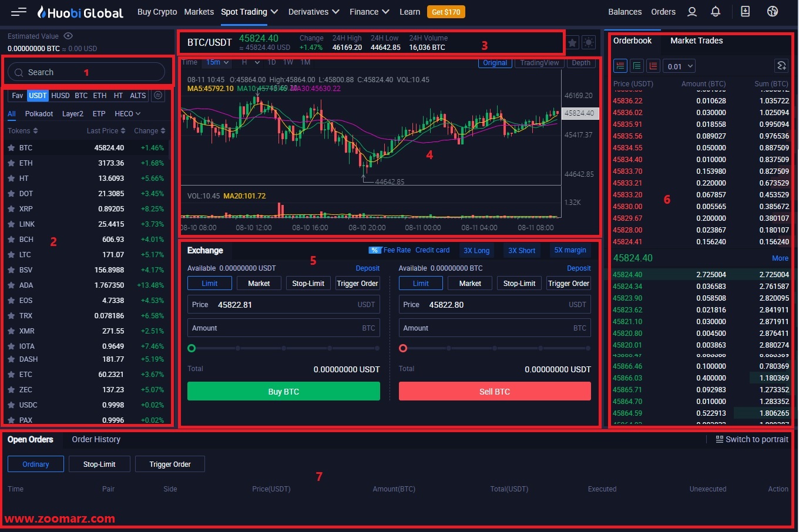Expand the Finance menu
Screen dimensions: 799x532
(x=370, y=12)
